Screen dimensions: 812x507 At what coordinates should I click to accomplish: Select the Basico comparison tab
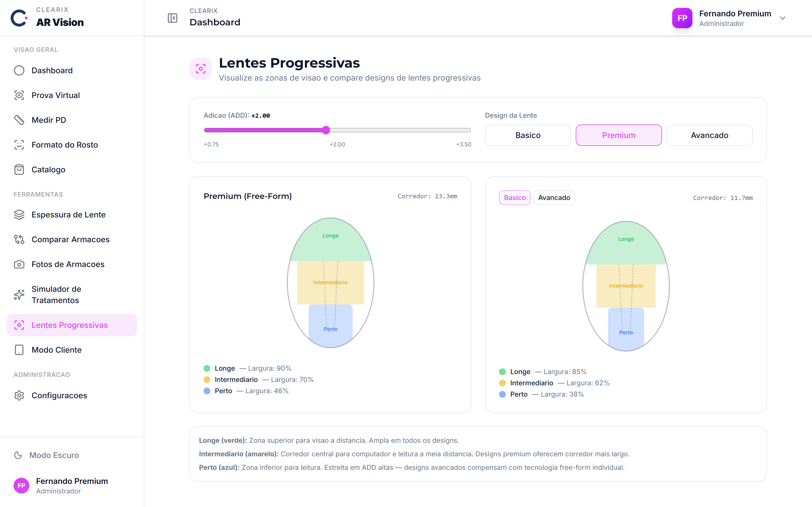514,197
